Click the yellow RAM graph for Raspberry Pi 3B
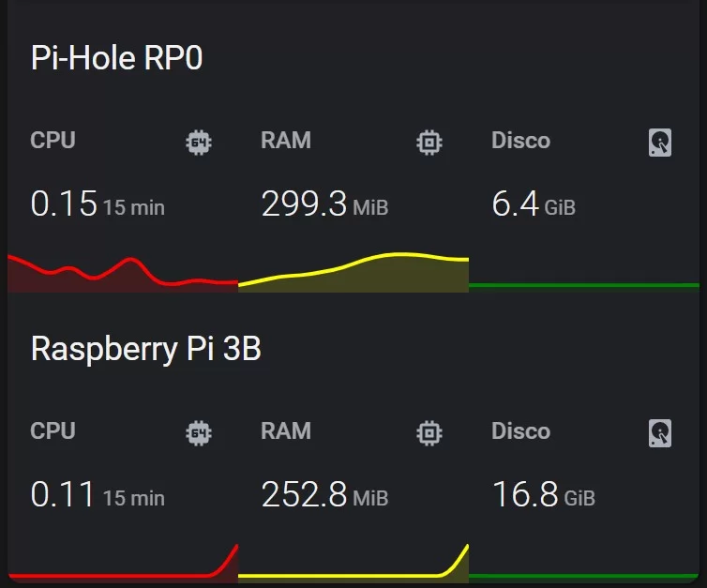The height and width of the screenshot is (588, 707). click(353, 574)
